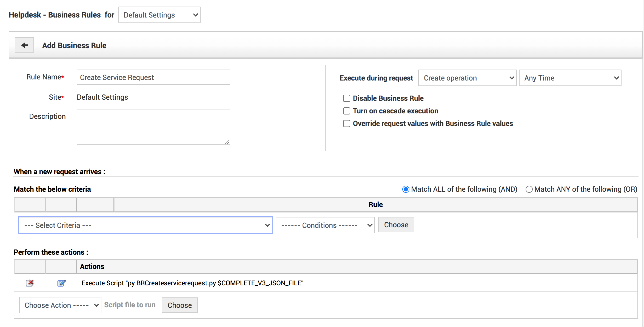
Task: Click Choose button for script file
Action: pyautogui.click(x=179, y=305)
